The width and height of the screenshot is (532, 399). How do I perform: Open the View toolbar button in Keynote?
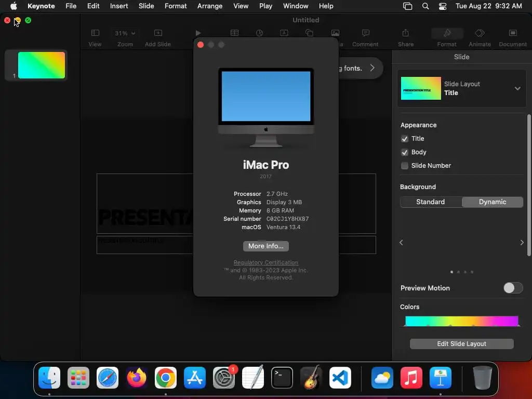click(x=95, y=33)
